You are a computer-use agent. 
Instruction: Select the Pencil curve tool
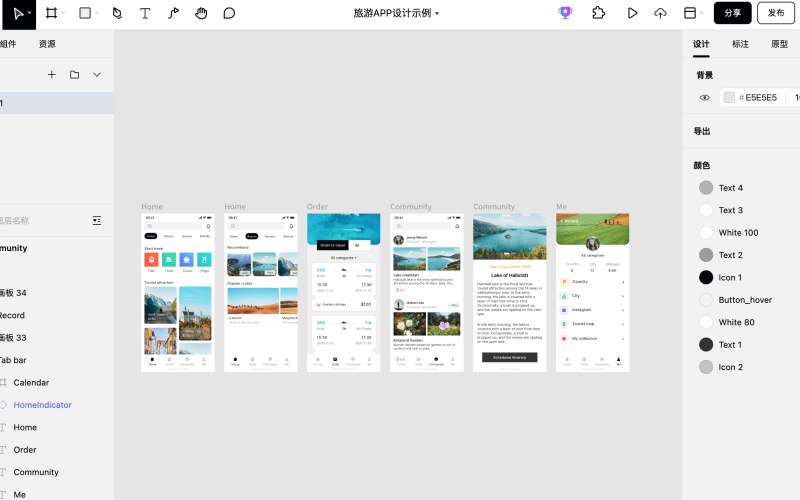(173, 13)
